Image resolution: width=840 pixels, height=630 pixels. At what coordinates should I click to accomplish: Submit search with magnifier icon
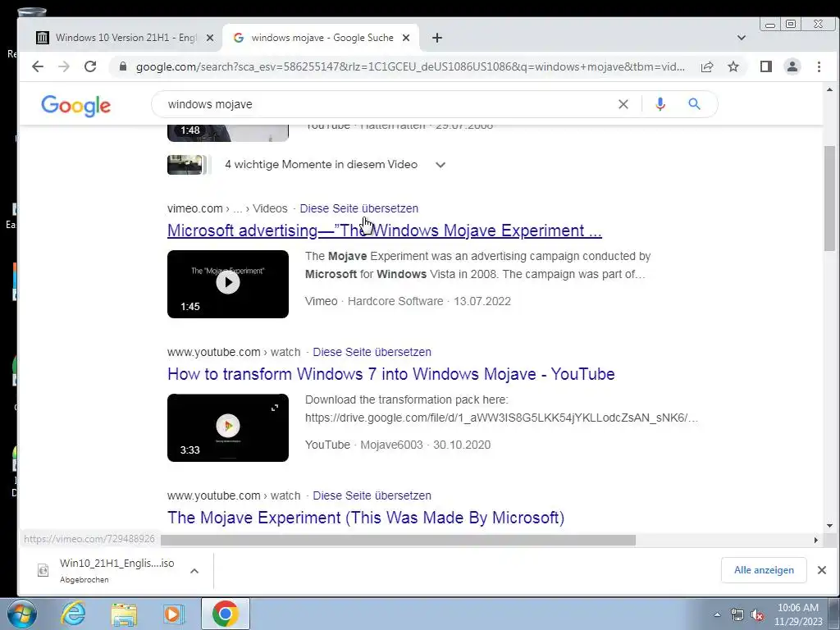pyautogui.click(x=694, y=104)
